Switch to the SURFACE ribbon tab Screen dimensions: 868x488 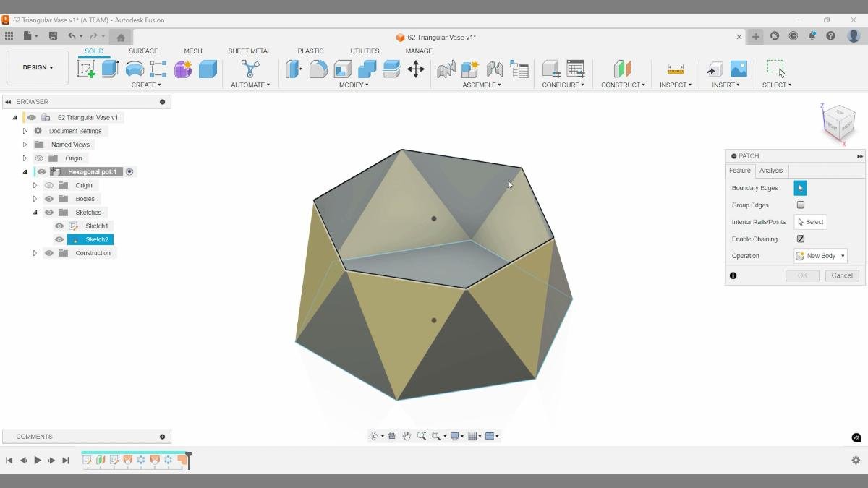coord(142,51)
